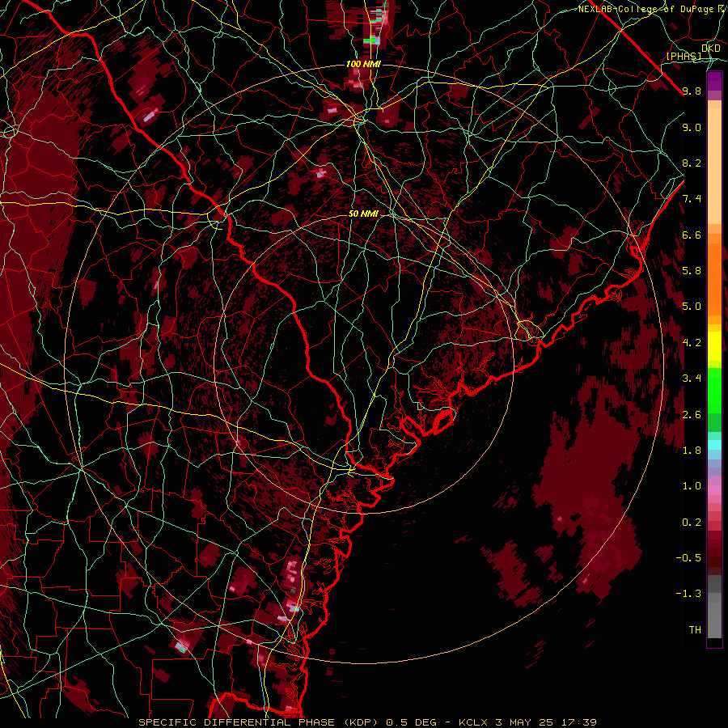Click the "3.4" scale value

692,378
